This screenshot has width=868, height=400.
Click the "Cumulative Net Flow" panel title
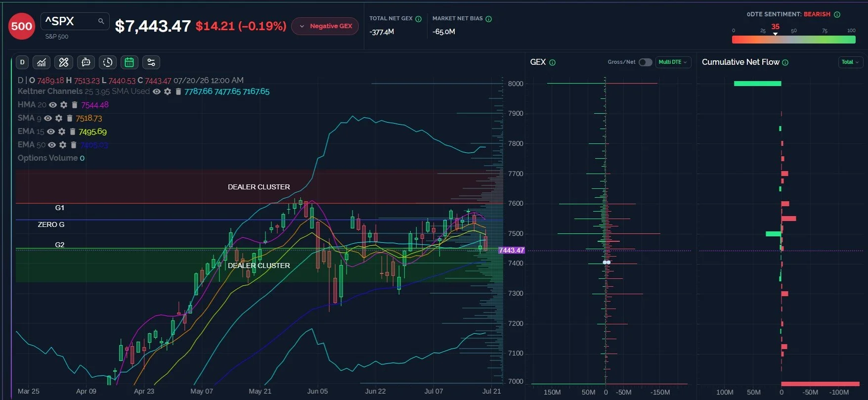tap(740, 62)
